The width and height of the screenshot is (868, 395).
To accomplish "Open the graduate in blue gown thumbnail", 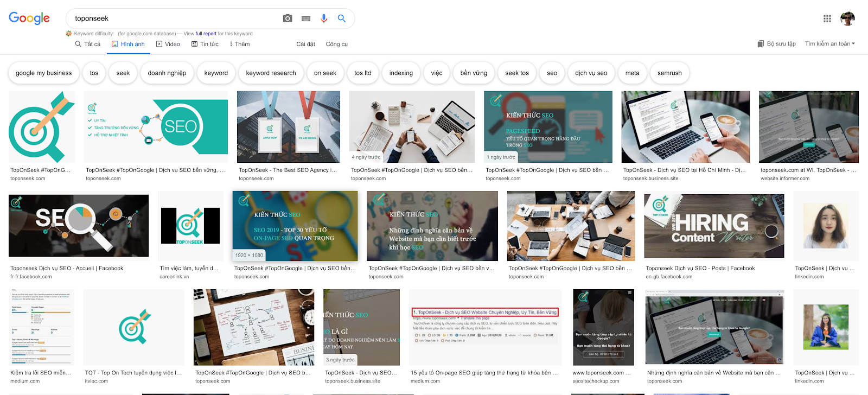I will click(x=826, y=327).
